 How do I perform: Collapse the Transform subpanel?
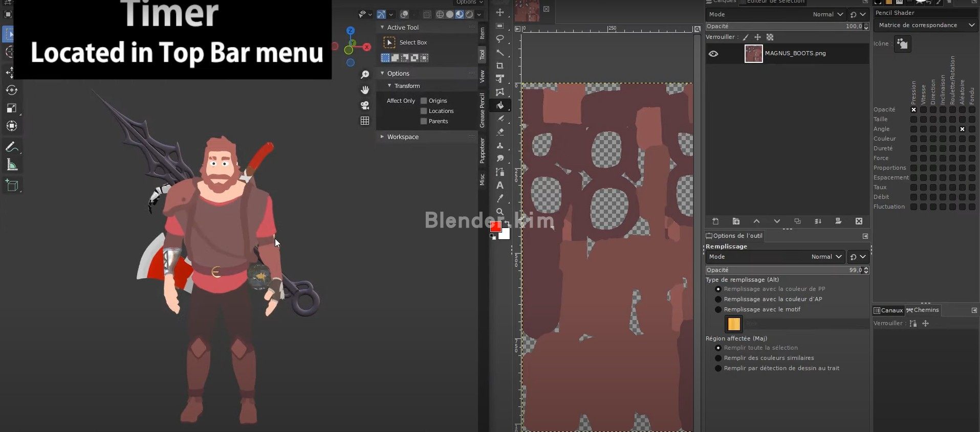389,86
